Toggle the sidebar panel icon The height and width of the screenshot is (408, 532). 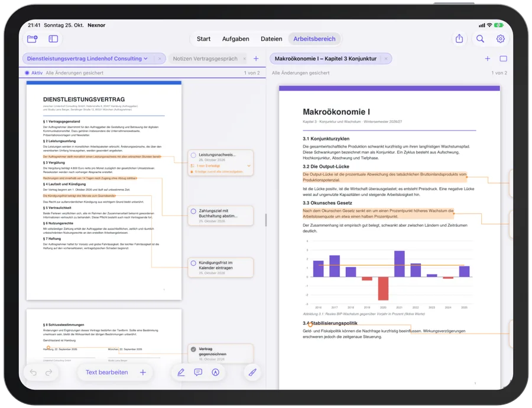click(53, 39)
